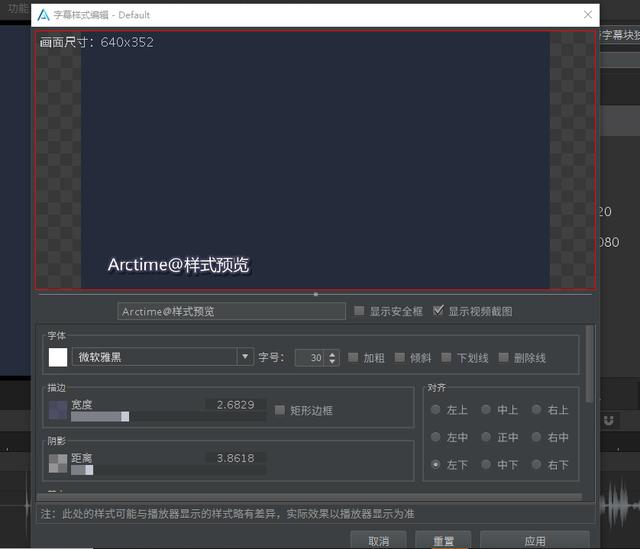Screen dimensions: 640x549
Task: Click the subtitle preview text in video area
Action: (x=178, y=265)
